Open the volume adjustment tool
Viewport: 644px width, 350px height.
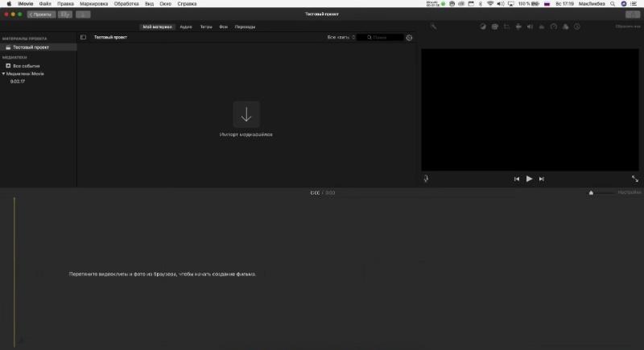[530, 27]
